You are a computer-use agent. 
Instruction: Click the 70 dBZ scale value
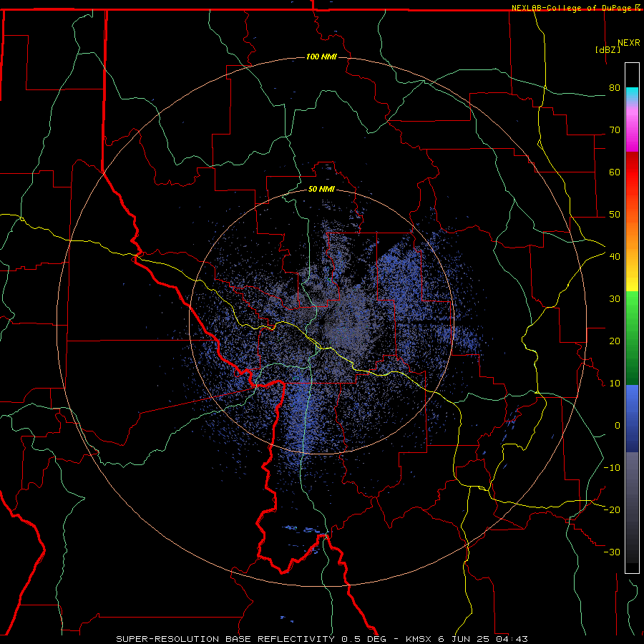(615, 130)
